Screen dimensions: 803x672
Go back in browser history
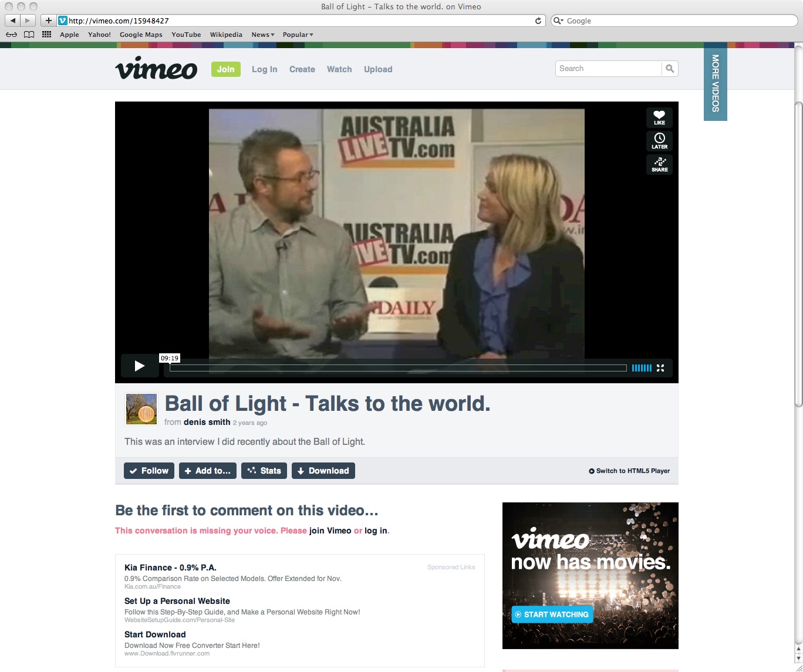click(12, 21)
